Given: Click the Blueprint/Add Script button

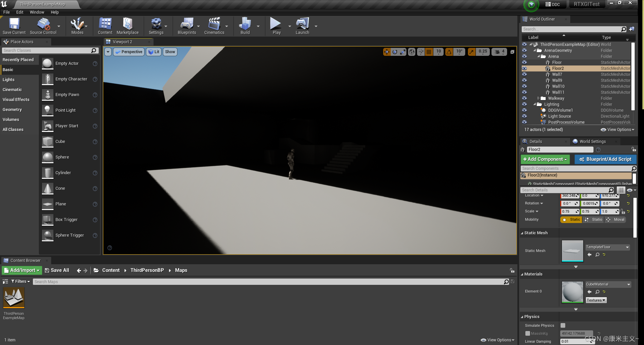Looking at the screenshot, I should point(605,160).
